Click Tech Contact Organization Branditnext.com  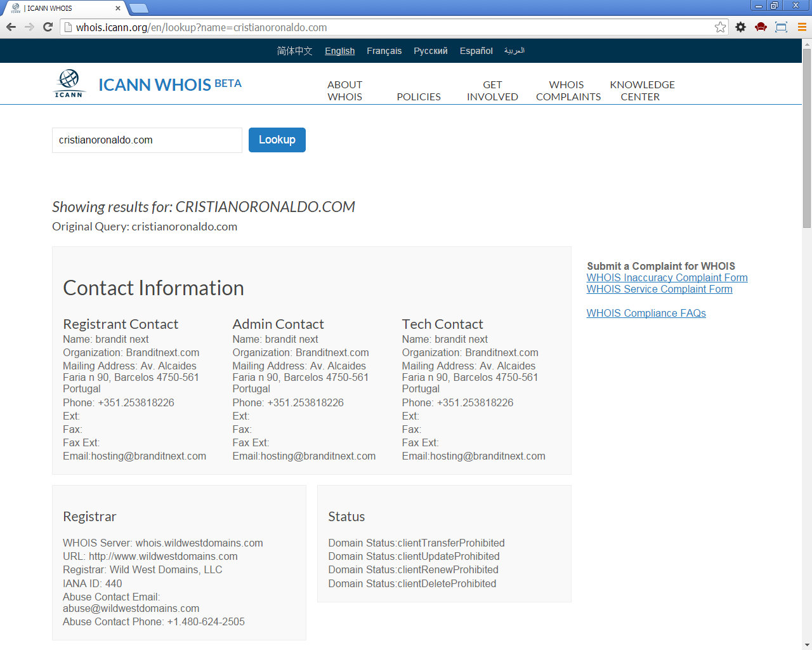coord(470,353)
